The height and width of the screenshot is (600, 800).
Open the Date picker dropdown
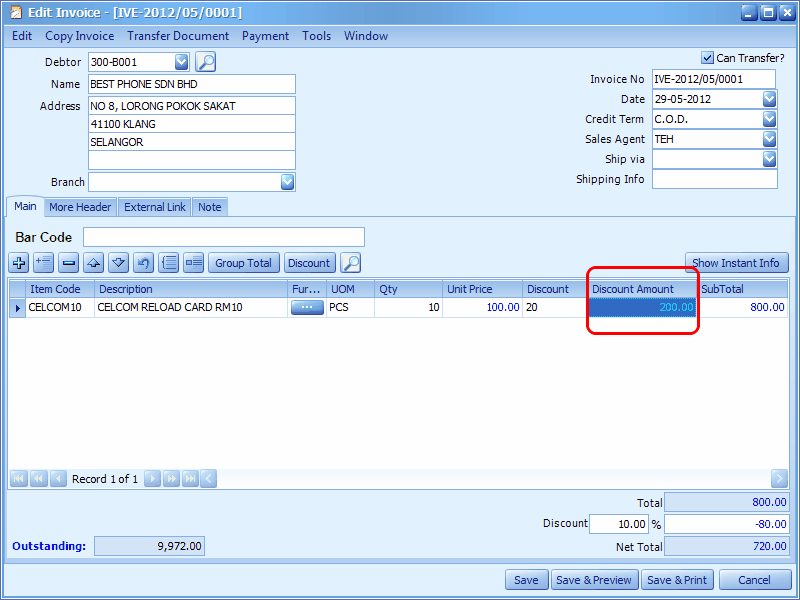point(769,99)
